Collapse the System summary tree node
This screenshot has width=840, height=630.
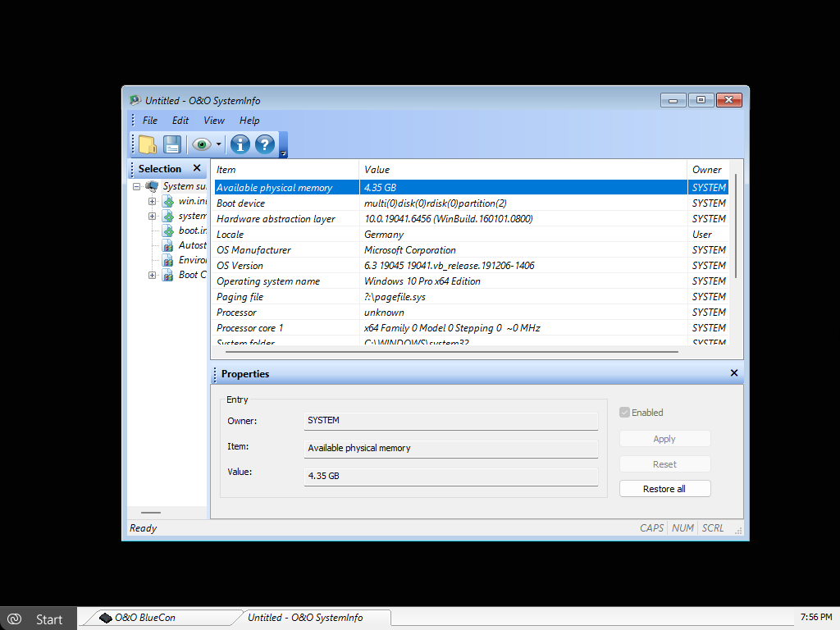137,186
